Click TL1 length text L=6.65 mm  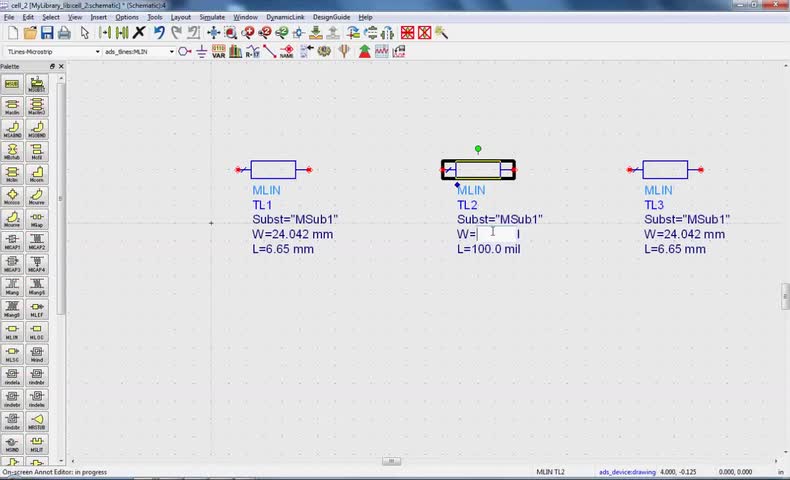point(283,249)
